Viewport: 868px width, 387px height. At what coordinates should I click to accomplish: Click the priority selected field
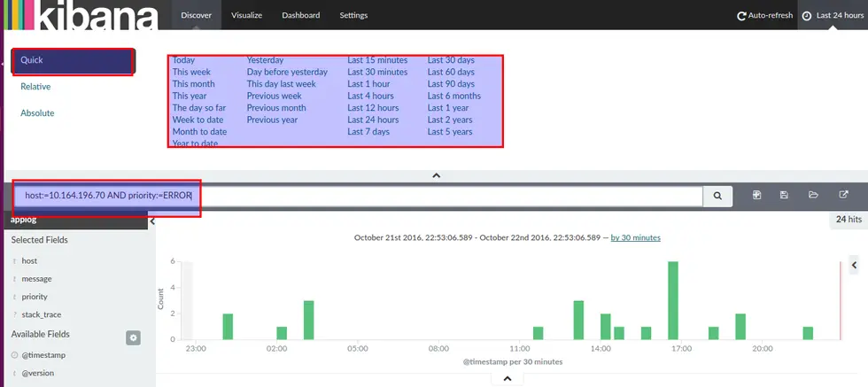coord(35,297)
